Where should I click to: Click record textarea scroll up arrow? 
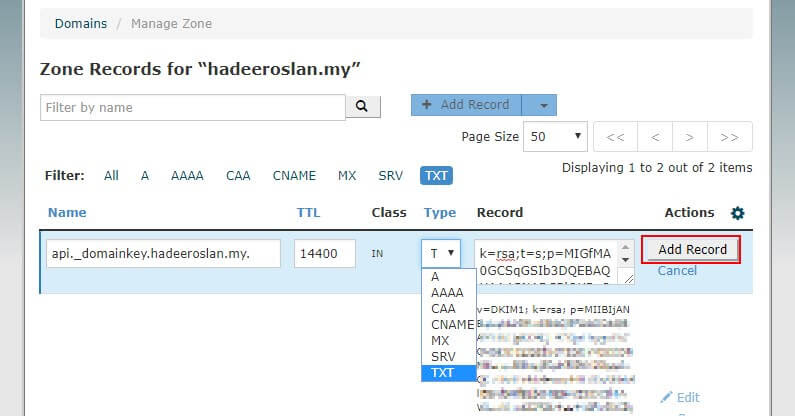626,247
